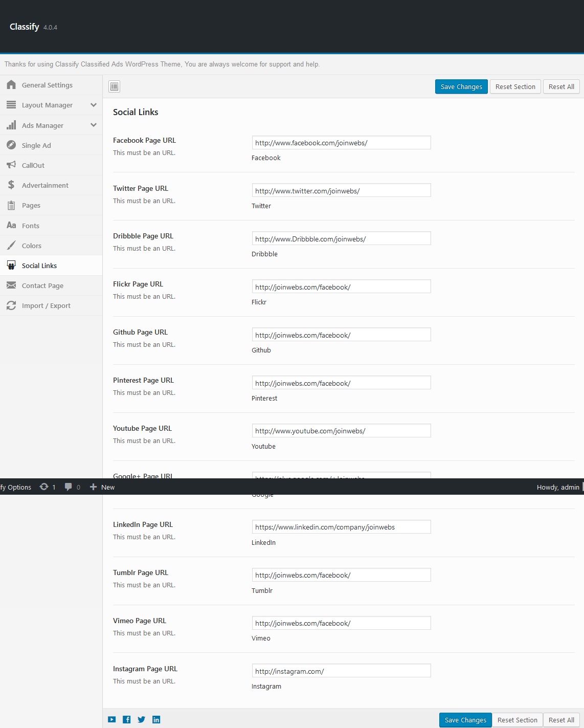Click the Dribbble Page URL field

[341, 238]
